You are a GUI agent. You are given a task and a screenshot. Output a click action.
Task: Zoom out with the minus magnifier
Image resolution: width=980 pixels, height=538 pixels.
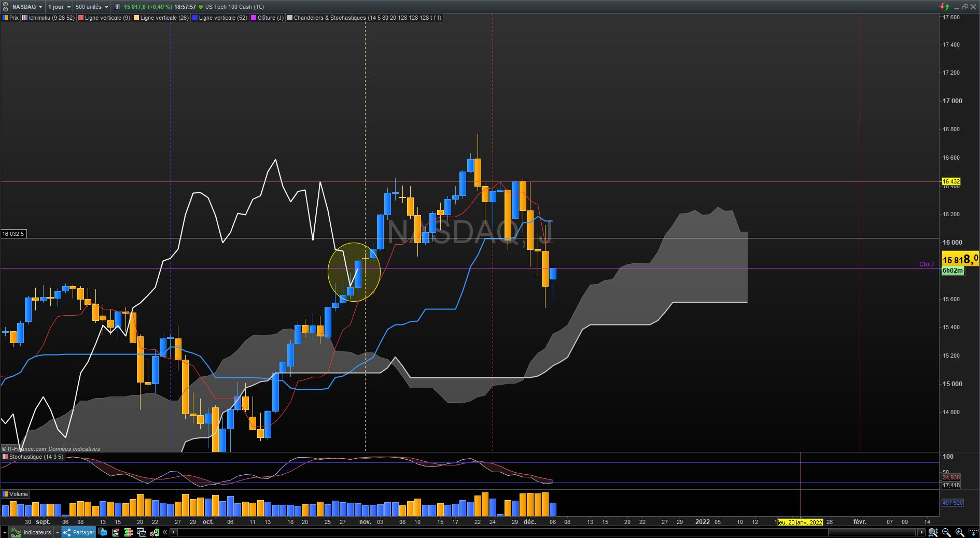click(x=946, y=532)
